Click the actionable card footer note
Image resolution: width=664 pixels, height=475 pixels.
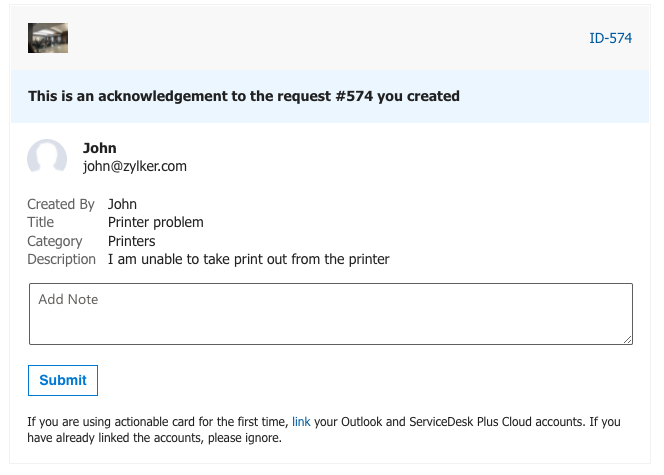324,430
